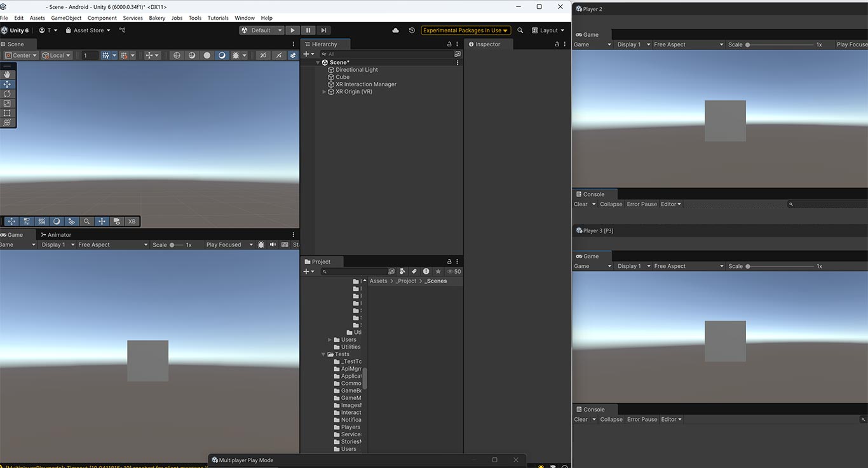Screen dimensions: 868x468
Task: Expand the XR Origin (VR) object
Action: coord(324,91)
